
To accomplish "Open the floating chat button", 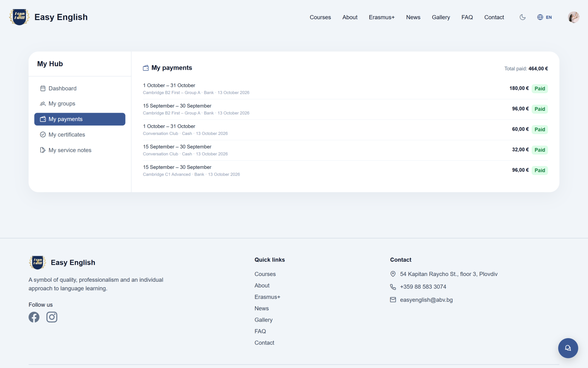I will pyautogui.click(x=568, y=348).
